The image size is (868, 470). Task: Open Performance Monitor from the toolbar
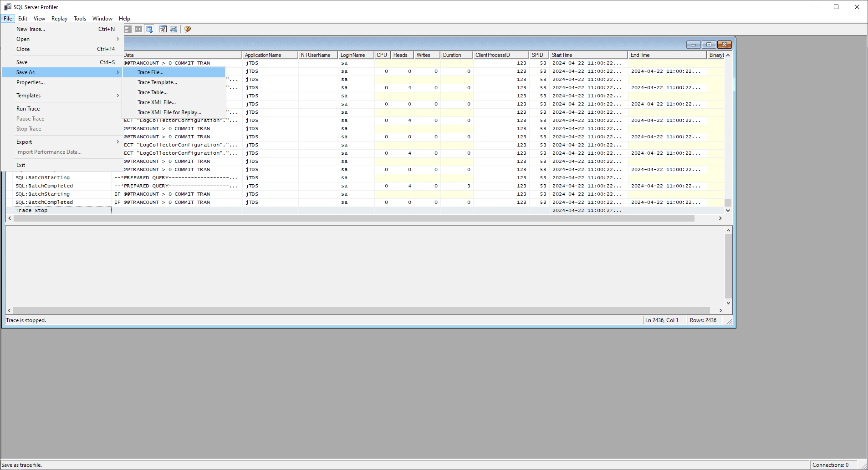point(174,29)
